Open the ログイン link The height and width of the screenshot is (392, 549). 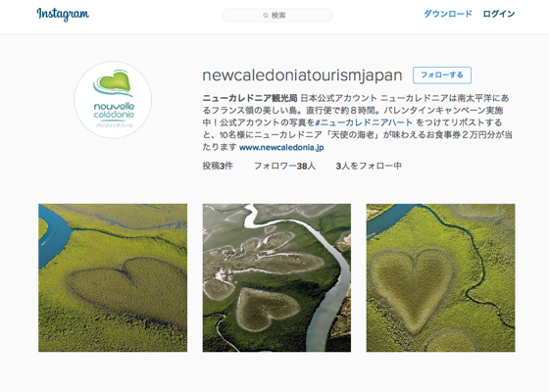499,14
